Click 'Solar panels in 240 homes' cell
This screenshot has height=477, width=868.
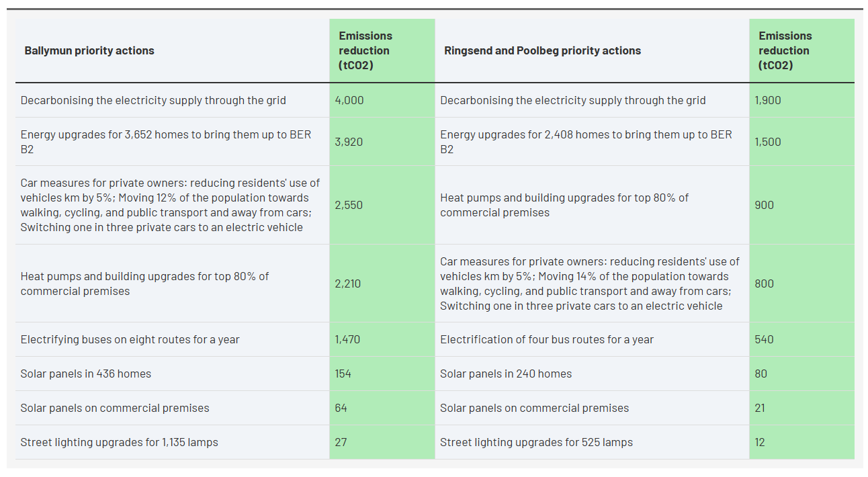click(506, 374)
